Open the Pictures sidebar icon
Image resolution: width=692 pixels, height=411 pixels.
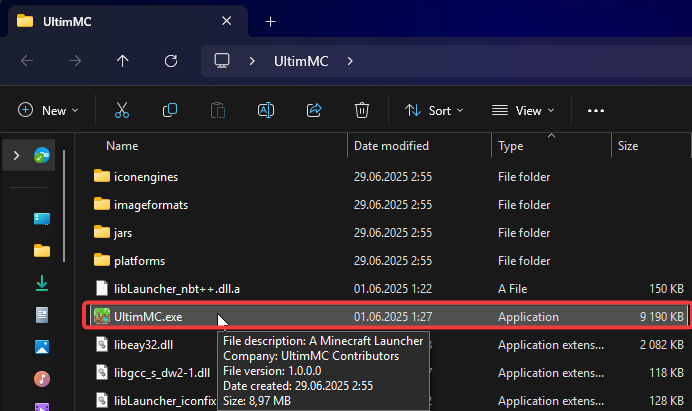[x=42, y=347]
